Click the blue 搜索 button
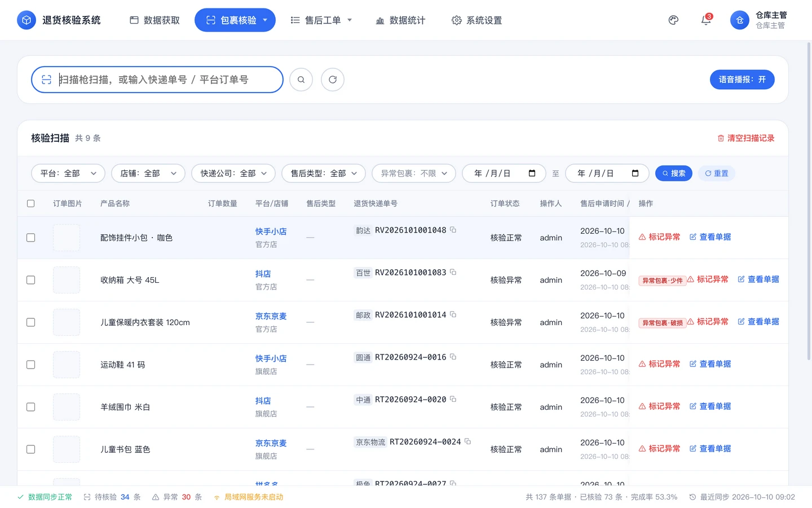 pos(674,173)
